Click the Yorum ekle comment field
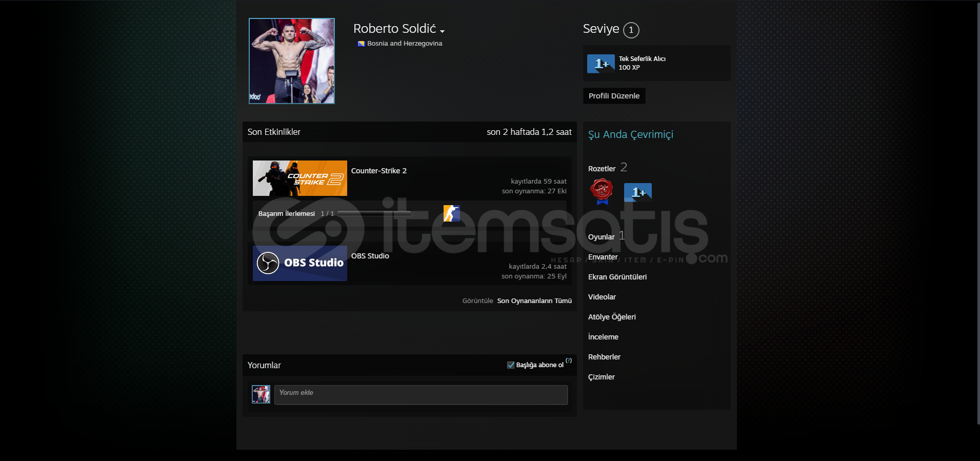Viewport: 980px width, 461px height. click(x=421, y=395)
